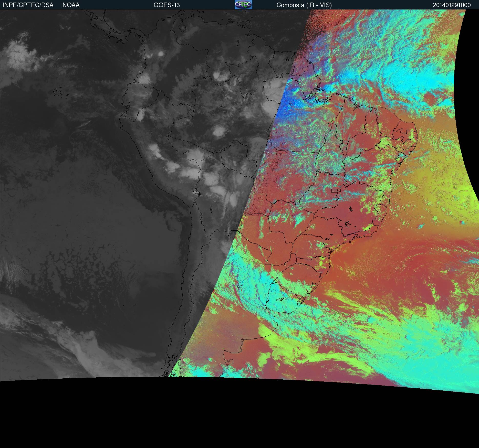
Task: Click the Composta (IR - VIS) title
Action: pyautogui.click(x=304, y=5)
